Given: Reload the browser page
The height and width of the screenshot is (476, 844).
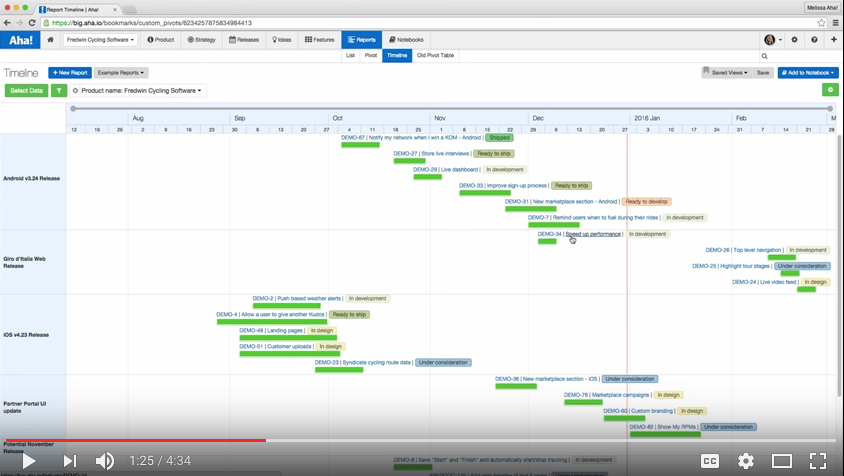Looking at the screenshot, I should [x=32, y=23].
